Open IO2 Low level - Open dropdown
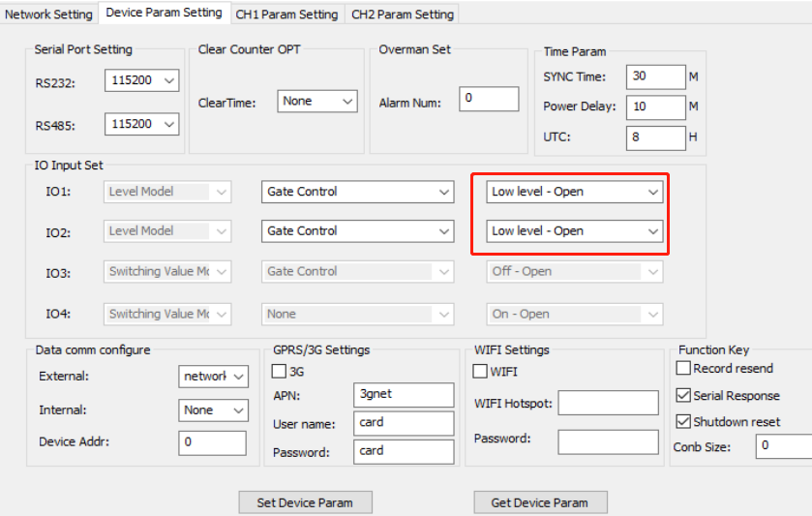 (574, 231)
